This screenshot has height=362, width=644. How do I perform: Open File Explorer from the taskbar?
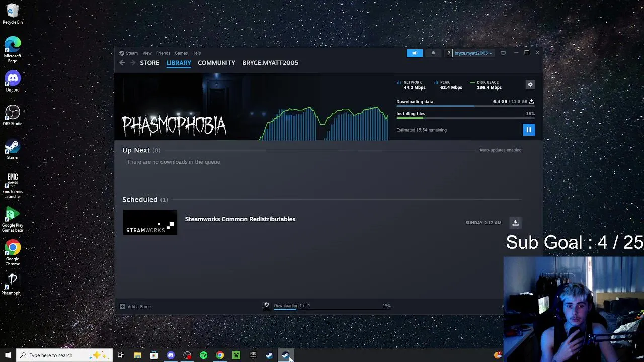pos(137,355)
